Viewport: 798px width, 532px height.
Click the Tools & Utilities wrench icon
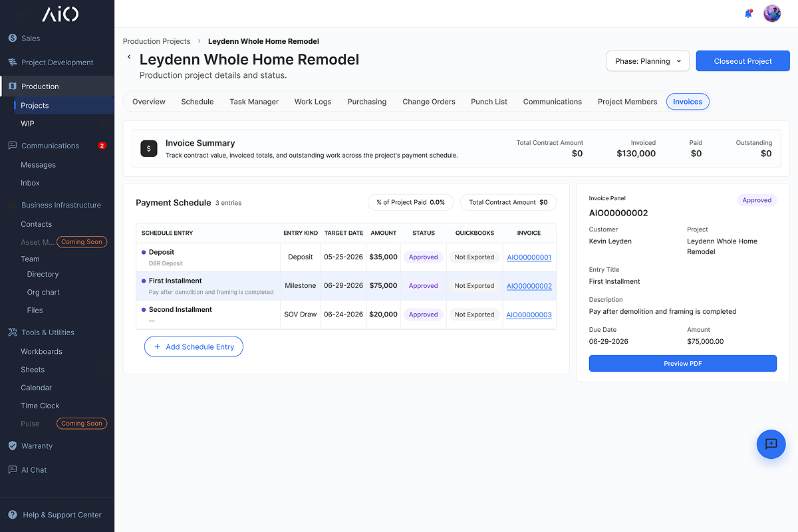tap(12, 332)
